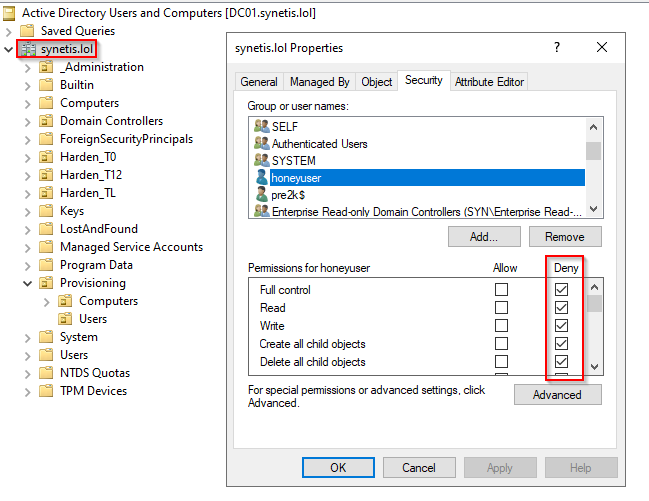The height and width of the screenshot is (501, 649).
Task: Select the LostAndFound folder icon
Action: click(46, 229)
